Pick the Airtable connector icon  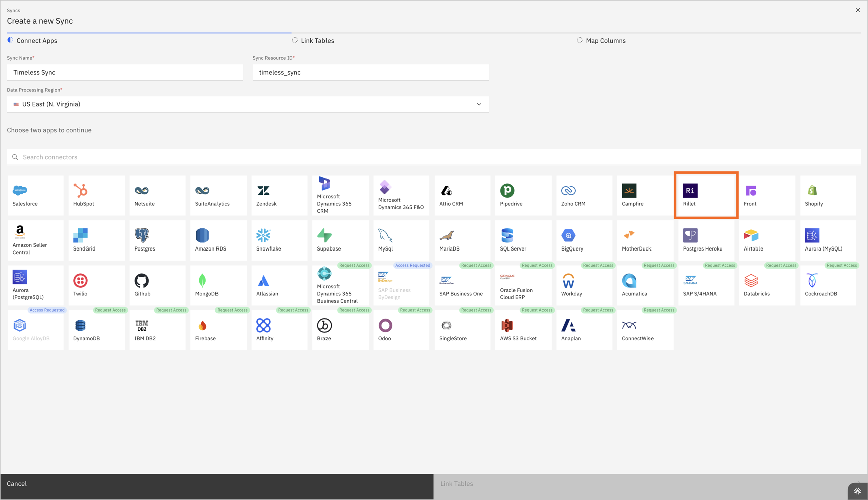tap(751, 235)
